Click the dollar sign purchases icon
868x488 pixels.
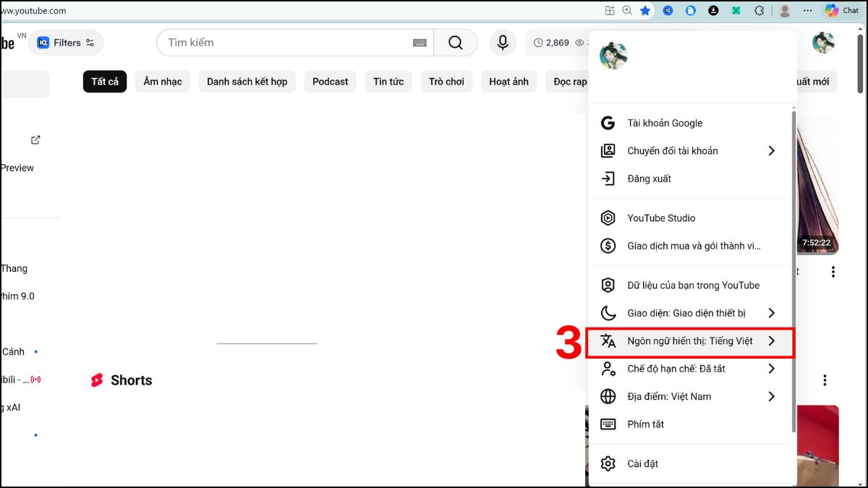[608, 246]
